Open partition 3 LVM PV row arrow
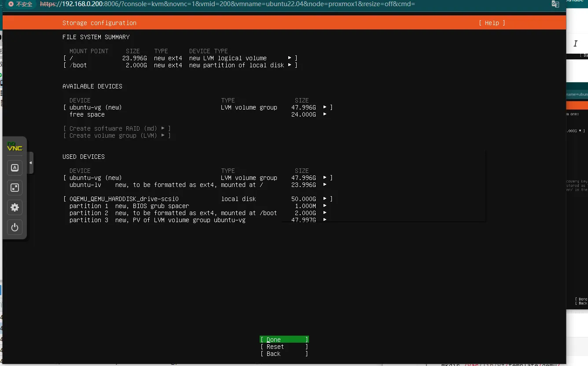 325,220
